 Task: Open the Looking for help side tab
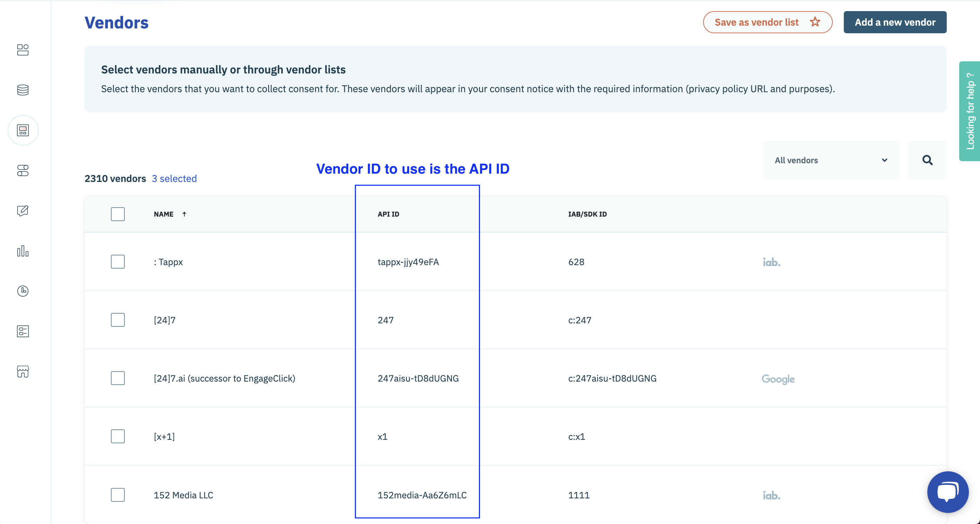coord(970,111)
